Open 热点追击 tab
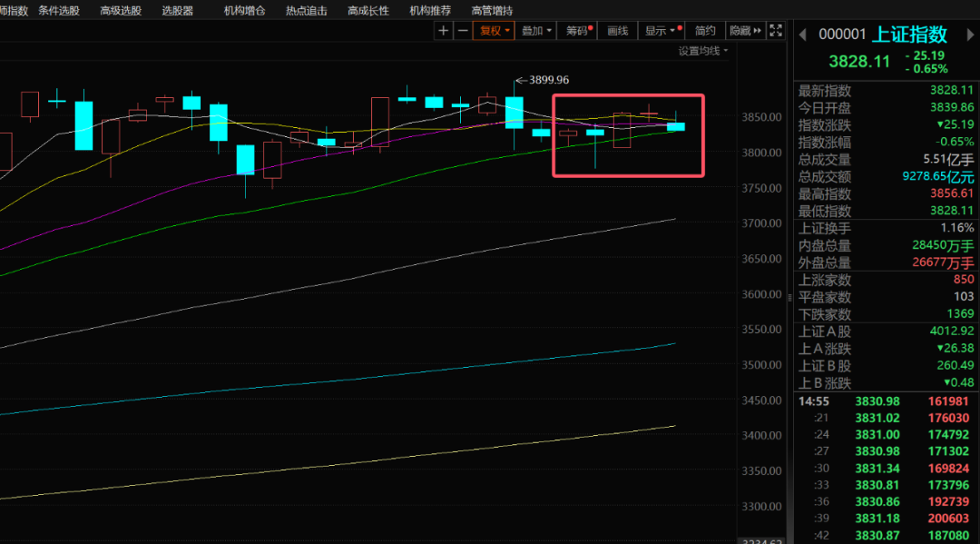Image resolution: width=980 pixels, height=544 pixels. (x=307, y=11)
